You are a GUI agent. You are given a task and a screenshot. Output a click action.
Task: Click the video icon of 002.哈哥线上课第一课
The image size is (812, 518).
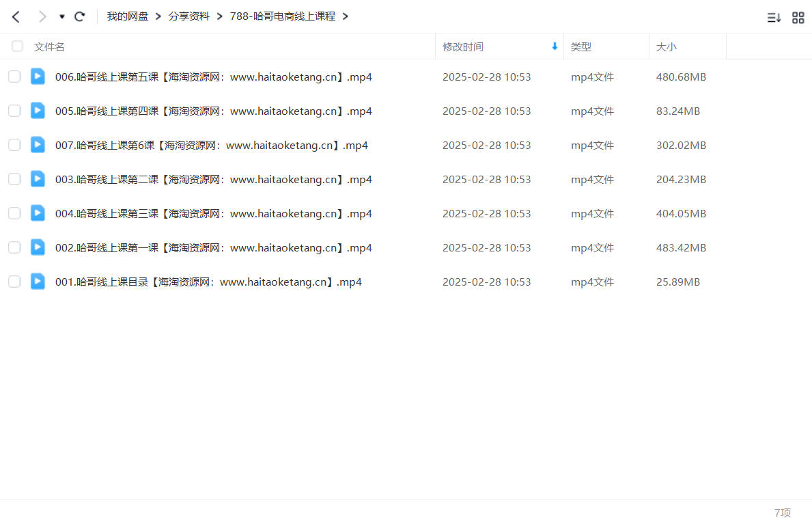click(38, 247)
